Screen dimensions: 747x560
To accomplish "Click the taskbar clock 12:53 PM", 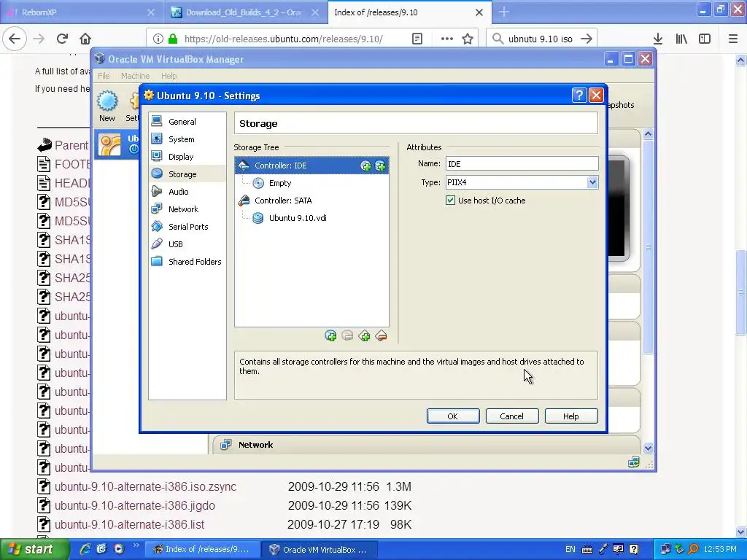I will pos(720,550).
